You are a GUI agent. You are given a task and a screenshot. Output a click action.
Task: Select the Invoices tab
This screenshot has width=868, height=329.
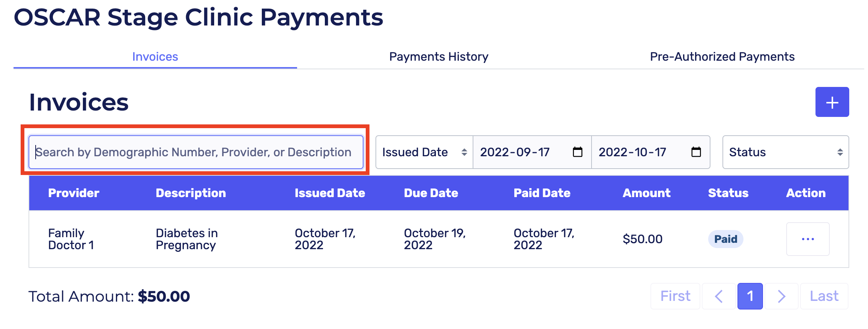pos(155,57)
